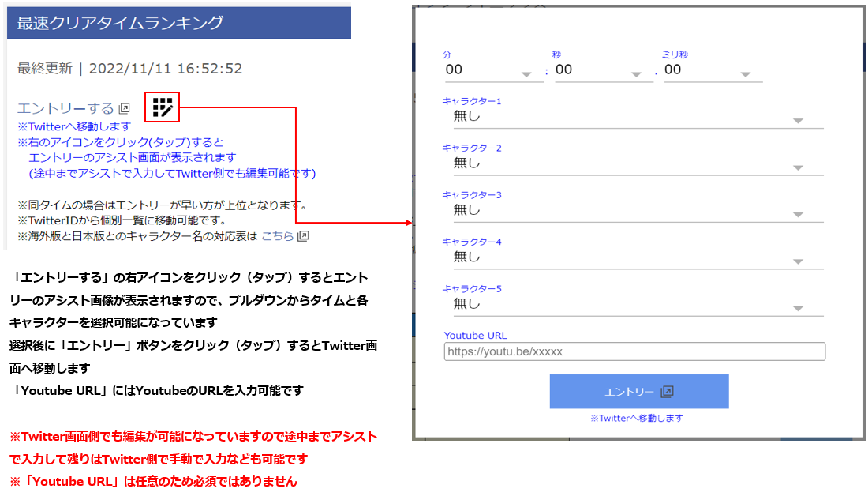
Task: Click the 最終更新 timestamp text
Action: pyautogui.click(x=129, y=69)
